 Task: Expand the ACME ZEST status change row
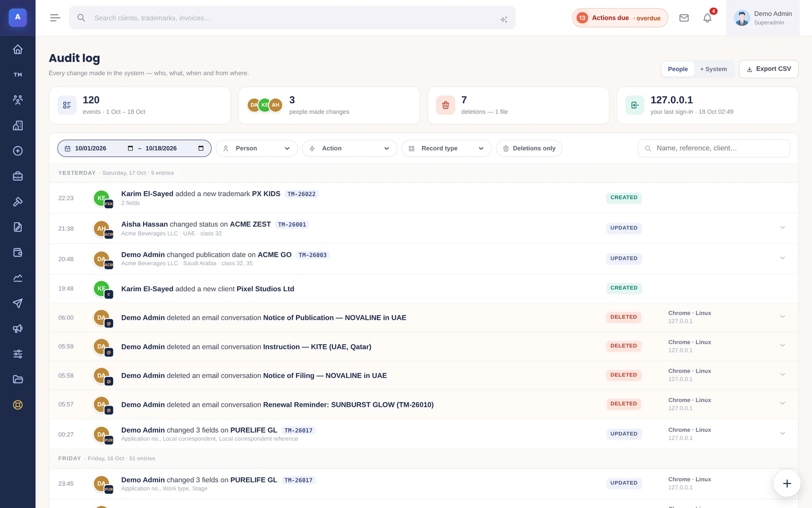[x=783, y=228]
